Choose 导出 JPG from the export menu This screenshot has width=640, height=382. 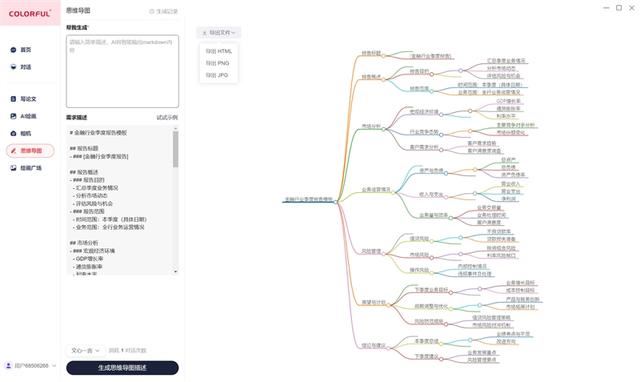tap(217, 76)
